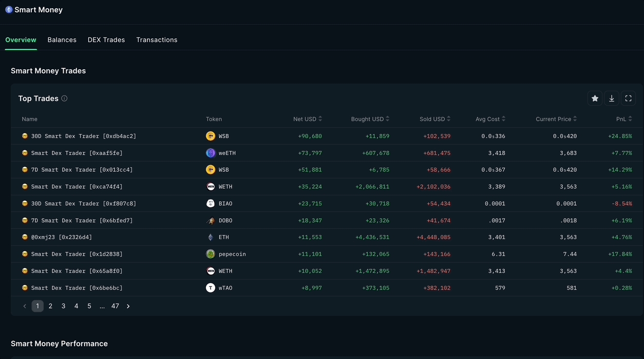This screenshot has height=359, width=644.
Task: Sort table by PnL column
Action: (624, 119)
